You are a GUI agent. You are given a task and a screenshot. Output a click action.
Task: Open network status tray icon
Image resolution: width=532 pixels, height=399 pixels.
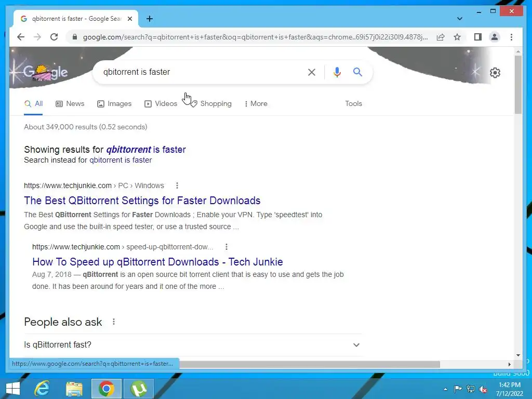(471, 389)
